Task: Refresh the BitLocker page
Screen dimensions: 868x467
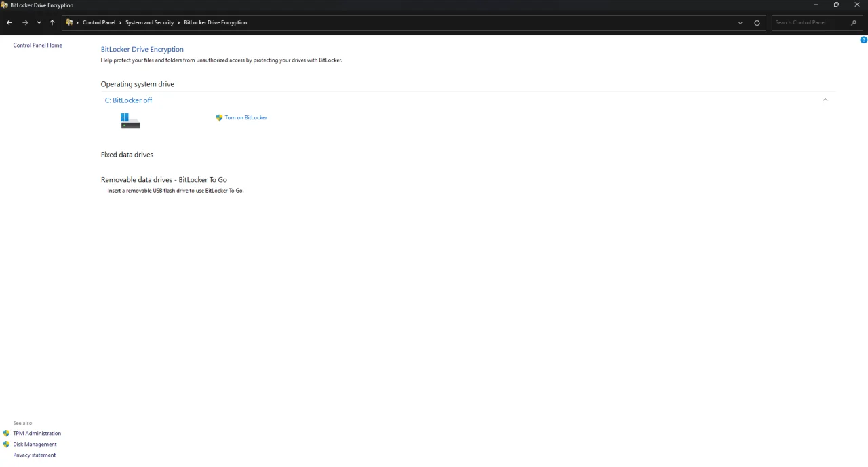Action: click(757, 22)
